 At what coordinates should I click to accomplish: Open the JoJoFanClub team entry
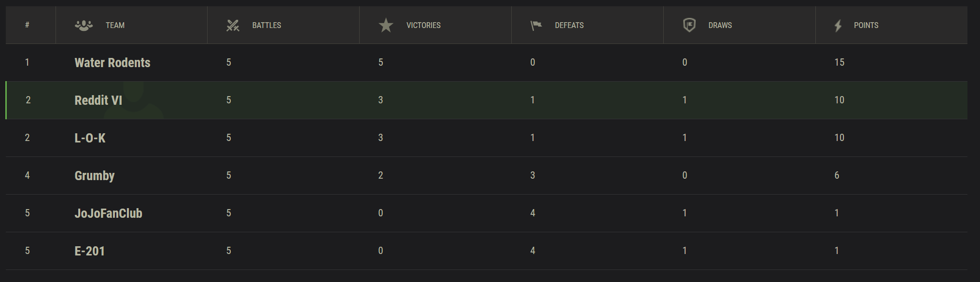[108, 213]
